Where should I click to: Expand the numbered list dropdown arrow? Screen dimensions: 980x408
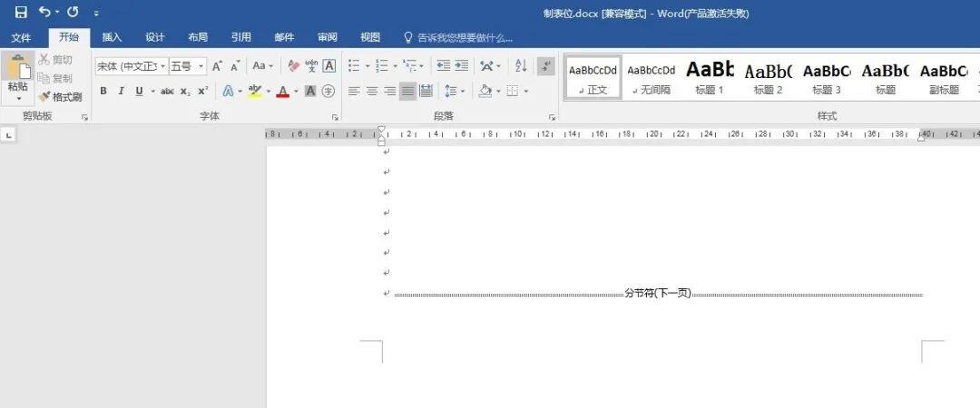click(395, 65)
